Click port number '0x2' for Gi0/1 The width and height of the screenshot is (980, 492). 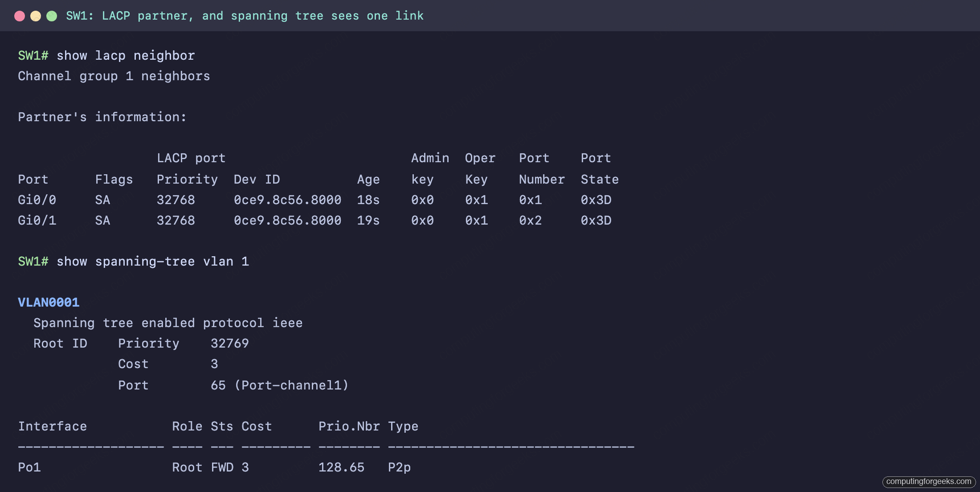tap(531, 221)
